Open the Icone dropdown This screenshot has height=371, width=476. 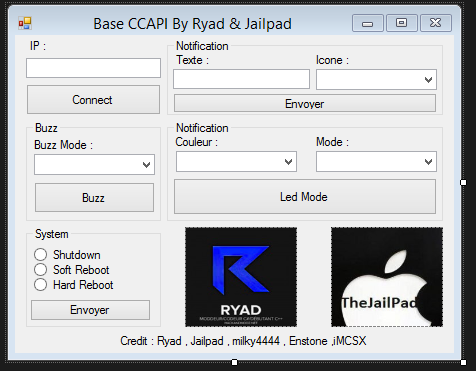click(376, 79)
